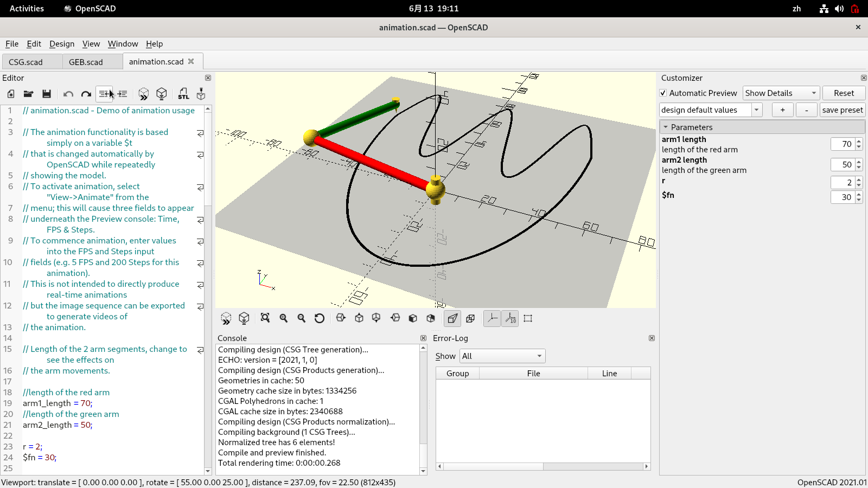This screenshot has height=488, width=868.
Task: Send to 3D printer icon
Action: [x=201, y=94]
